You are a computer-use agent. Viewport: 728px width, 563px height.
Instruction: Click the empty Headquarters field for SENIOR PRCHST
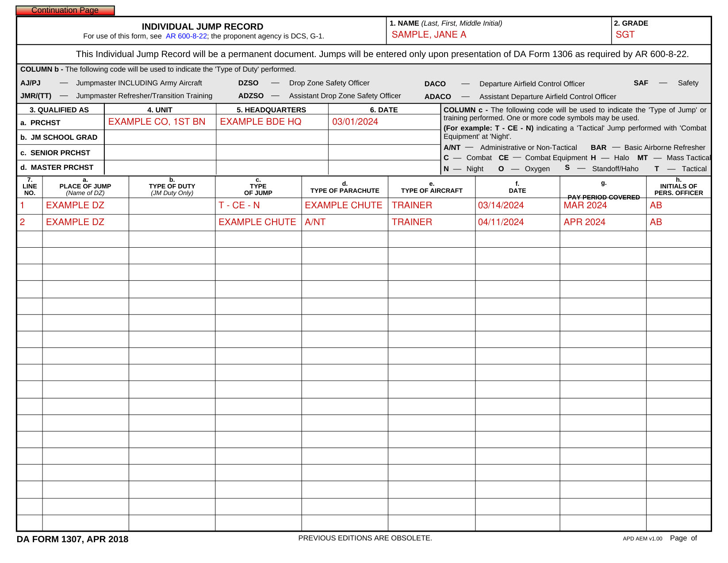pos(272,153)
